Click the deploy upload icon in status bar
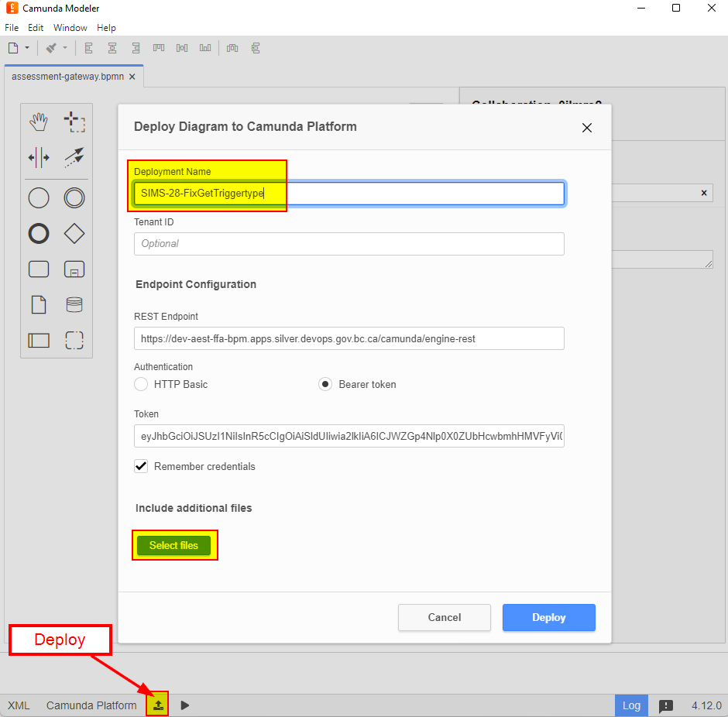This screenshot has height=717, width=728. tap(158, 705)
